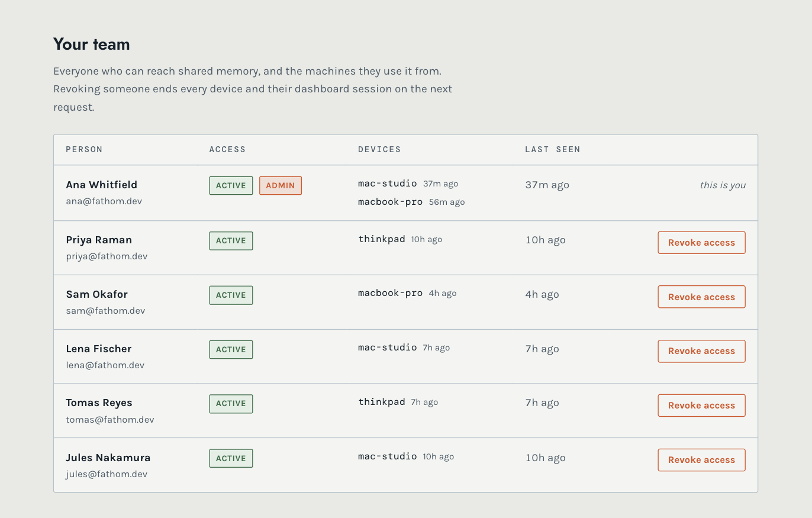812x518 pixels.
Task: Click Lena Fischer's ACTIVE badge
Action: (231, 349)
